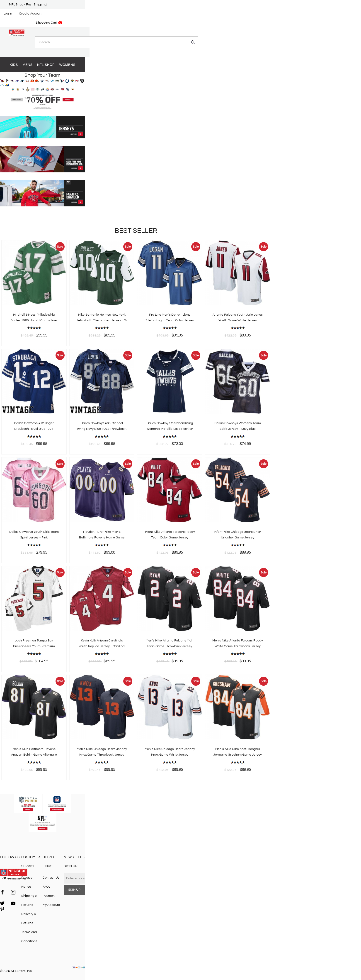Viewport: 361px width, 980px height.
Task: Open the Instagram icon in footer
Action: pyautogui.click(x=13, y=892)
